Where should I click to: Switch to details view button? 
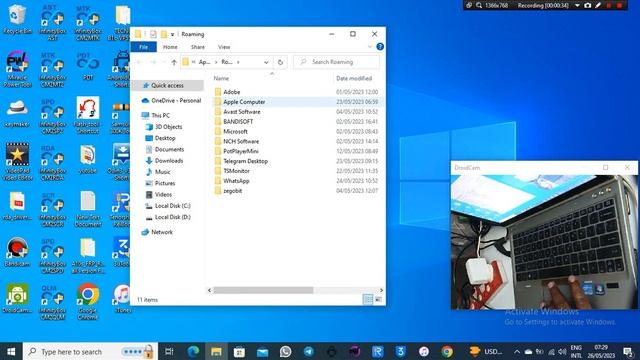pos(368,300)
